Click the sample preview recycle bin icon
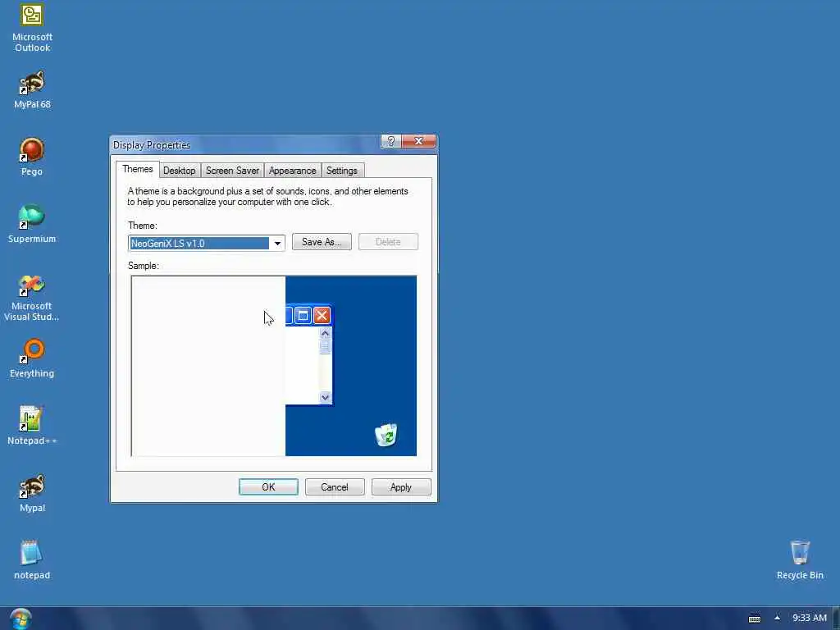Viewport: 840px width, 630px height. 386,435
